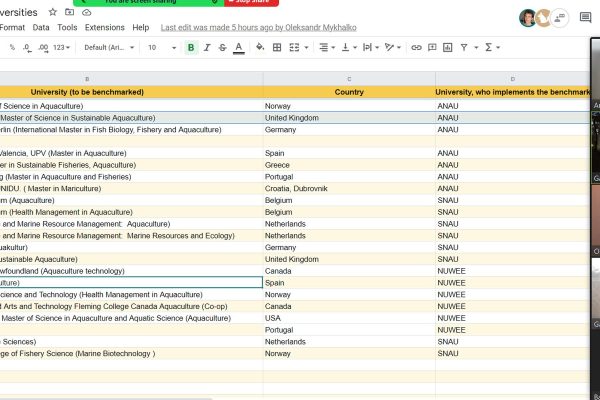The height and width of the screenshot is (400, 600).
Task: Open the text rotation dropdown
Action: (393, 47)
